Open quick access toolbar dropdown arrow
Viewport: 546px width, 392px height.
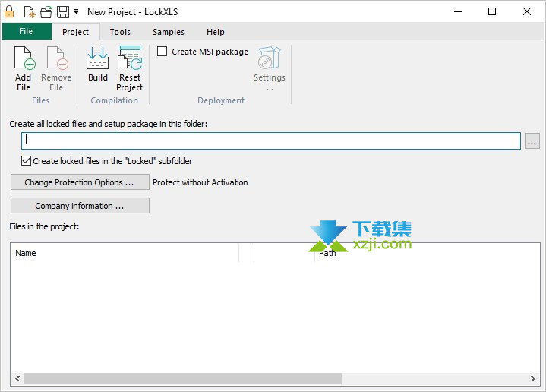pos(76,12)
